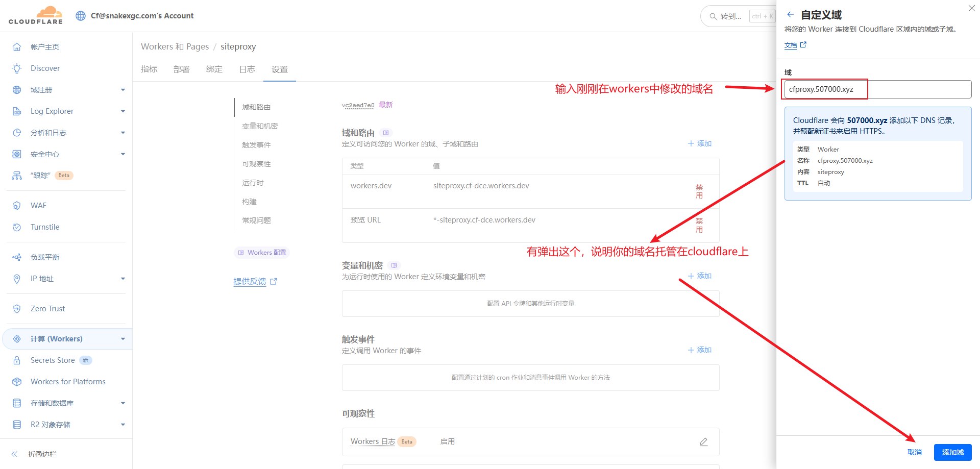Open the 指标 tab

tap(149, 69)
